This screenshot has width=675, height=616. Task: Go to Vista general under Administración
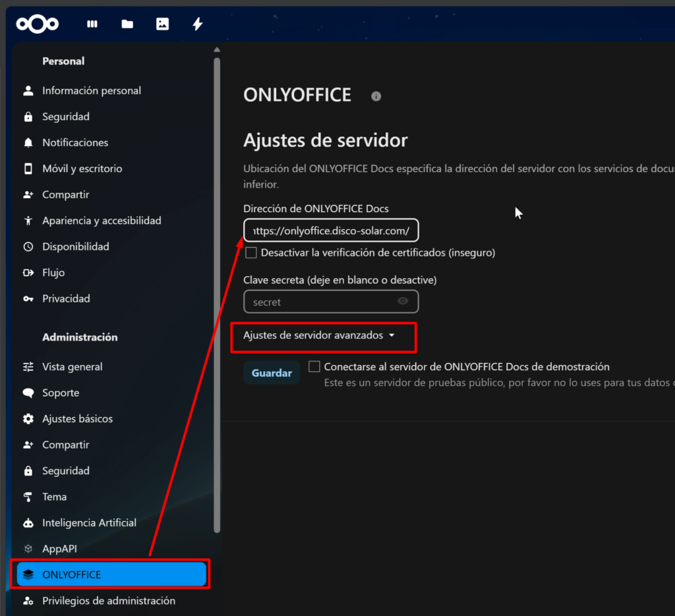tap(73, 367)
